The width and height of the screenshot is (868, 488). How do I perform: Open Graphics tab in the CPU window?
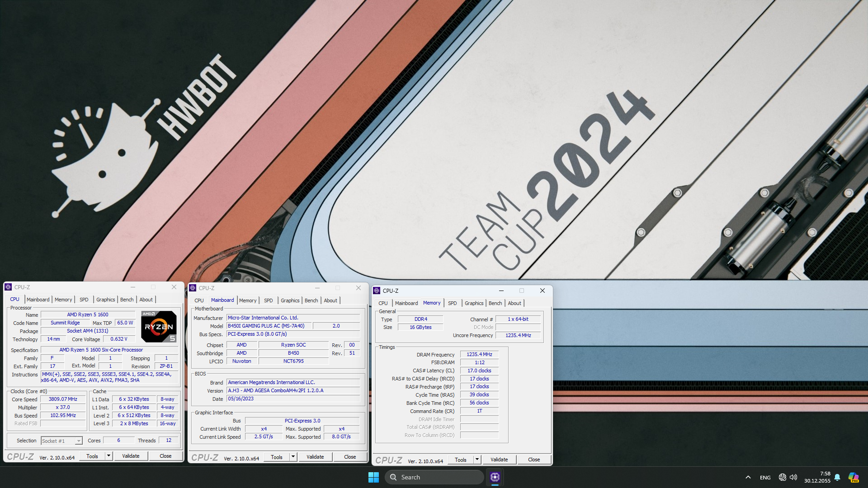[x=106, y=300]
